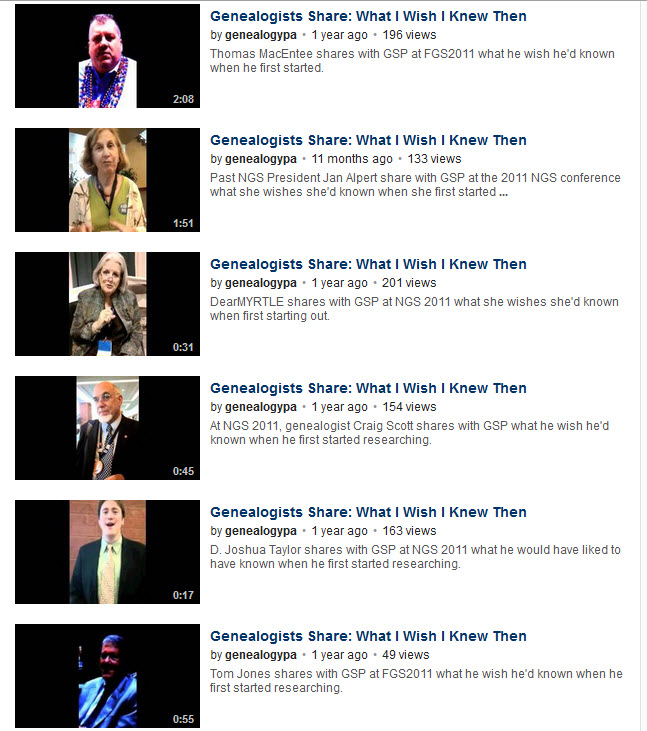Open genealogypa channel on the DearMYRTLE video
This screenshot has height=731, width=647.
pos(261,283)
